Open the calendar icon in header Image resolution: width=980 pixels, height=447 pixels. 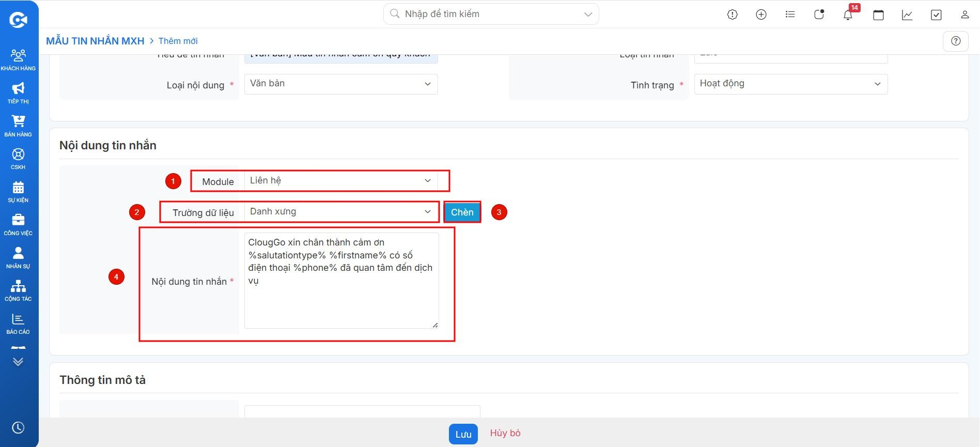click(x=878, y=14)
